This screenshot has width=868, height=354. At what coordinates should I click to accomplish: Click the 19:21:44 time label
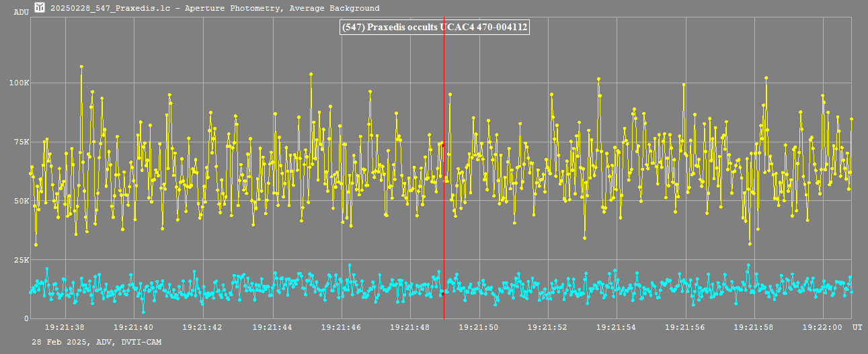pos(272,328)
